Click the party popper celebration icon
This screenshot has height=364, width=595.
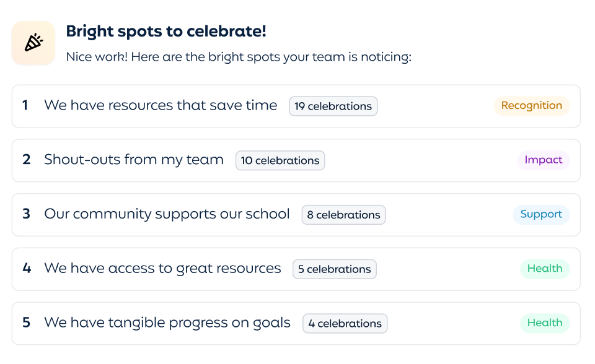tap(33, 43)
